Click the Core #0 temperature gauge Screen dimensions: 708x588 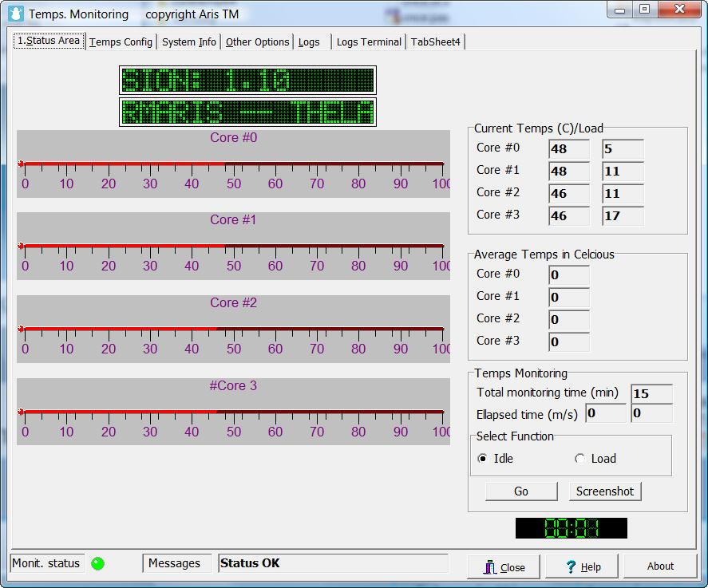tap(233, 164)
